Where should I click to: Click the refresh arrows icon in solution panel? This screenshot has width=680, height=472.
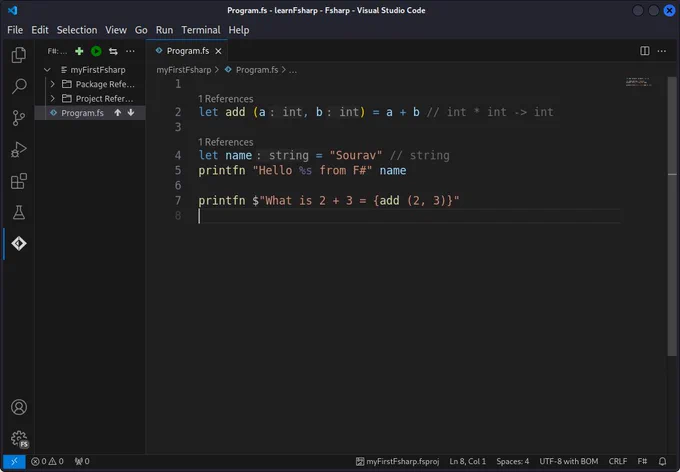pos(113,51)
